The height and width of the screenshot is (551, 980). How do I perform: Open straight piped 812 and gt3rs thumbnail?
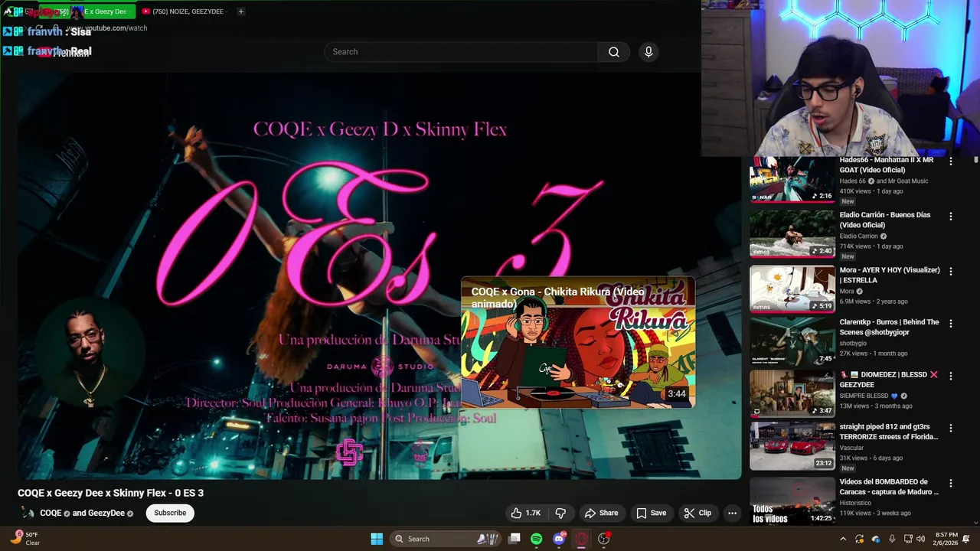792,446
